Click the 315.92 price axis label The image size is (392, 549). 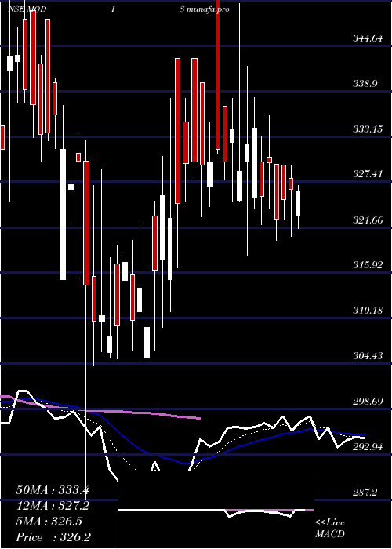click(368, 265)
